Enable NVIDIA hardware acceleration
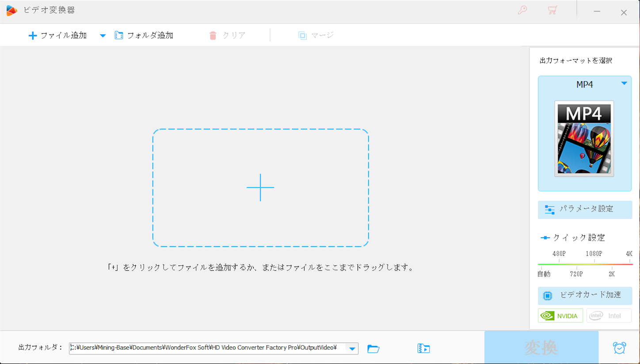Viewport: 640px width, 364px height. click(560, 315)
